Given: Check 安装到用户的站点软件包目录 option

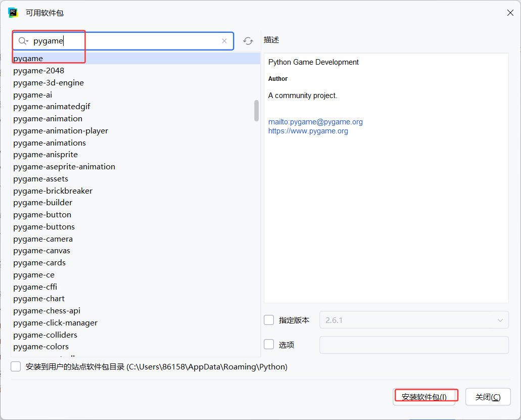Looking at the screenshot, I should point(16,366).
